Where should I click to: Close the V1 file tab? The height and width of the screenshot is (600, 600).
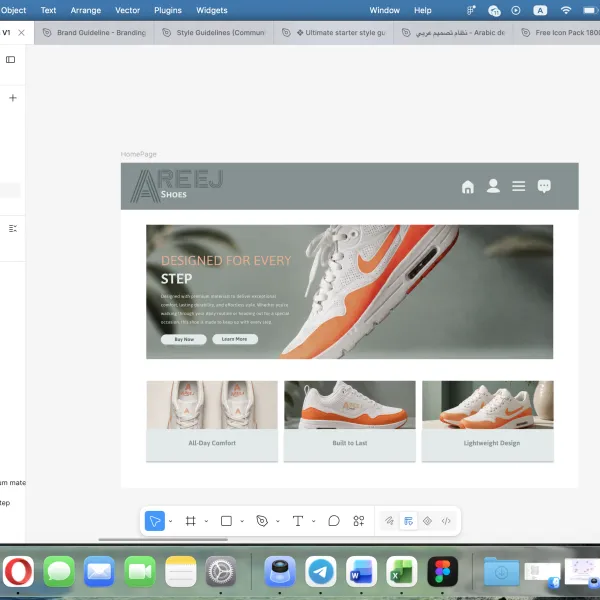[x=21, y=33]
